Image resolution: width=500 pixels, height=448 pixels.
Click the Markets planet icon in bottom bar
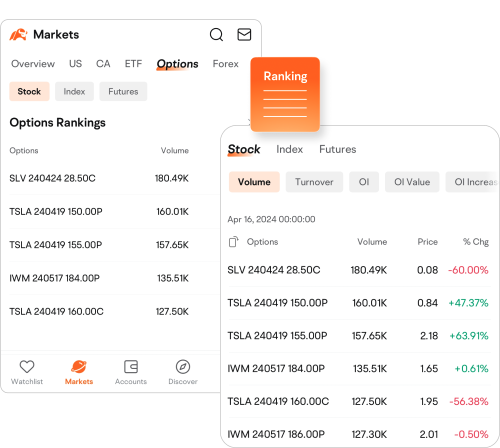(78, 366)
